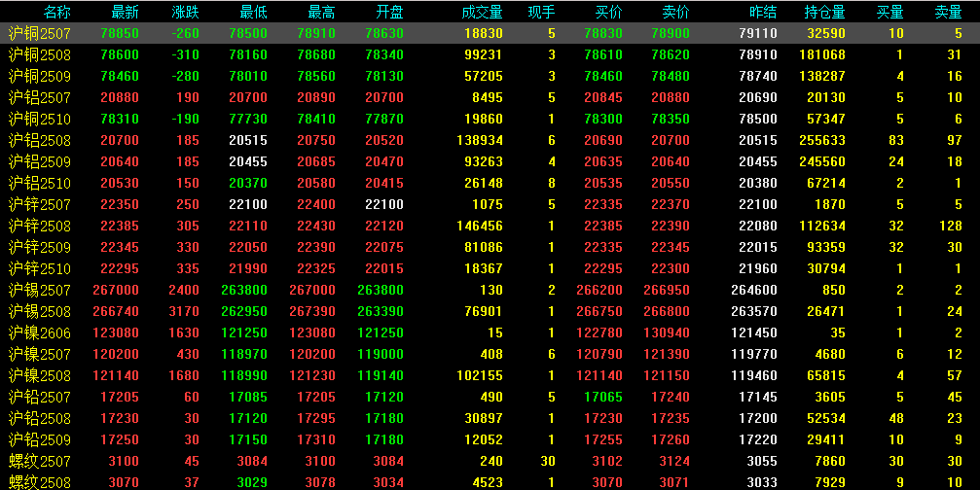Click previous settlement 21960 cell
The height and width of the screenshot is (490, 980).
(x=758, y=269)
